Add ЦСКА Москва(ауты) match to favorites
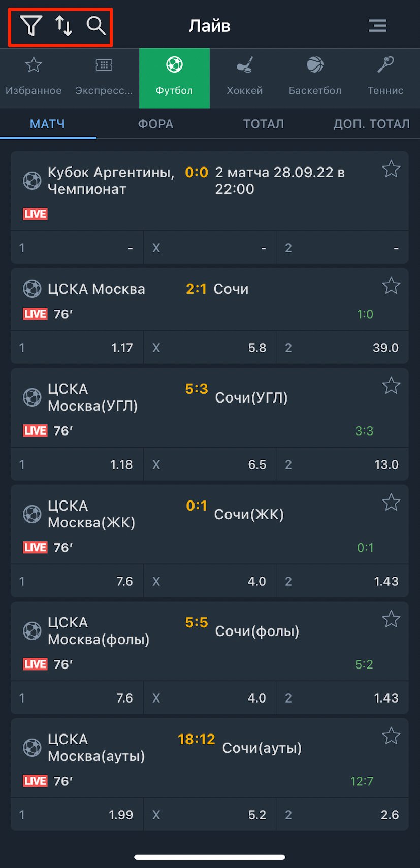420x868 pixels. 391,736
